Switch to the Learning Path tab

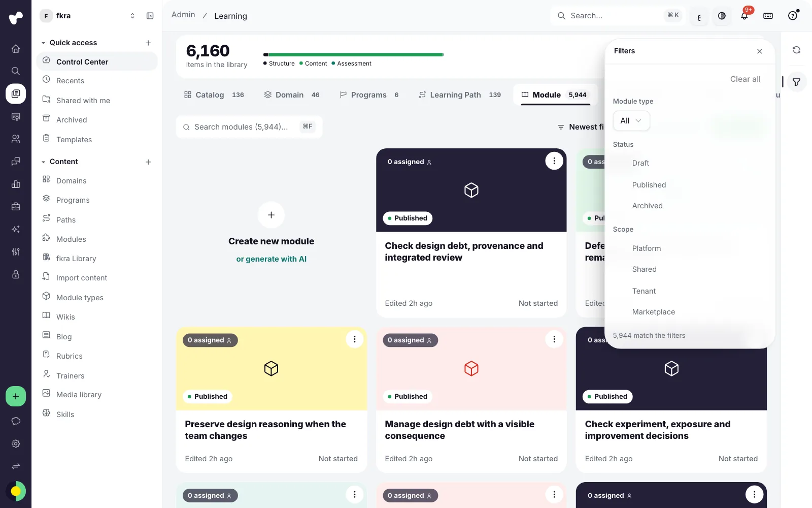pyautogui.click(x=460, y=95)
